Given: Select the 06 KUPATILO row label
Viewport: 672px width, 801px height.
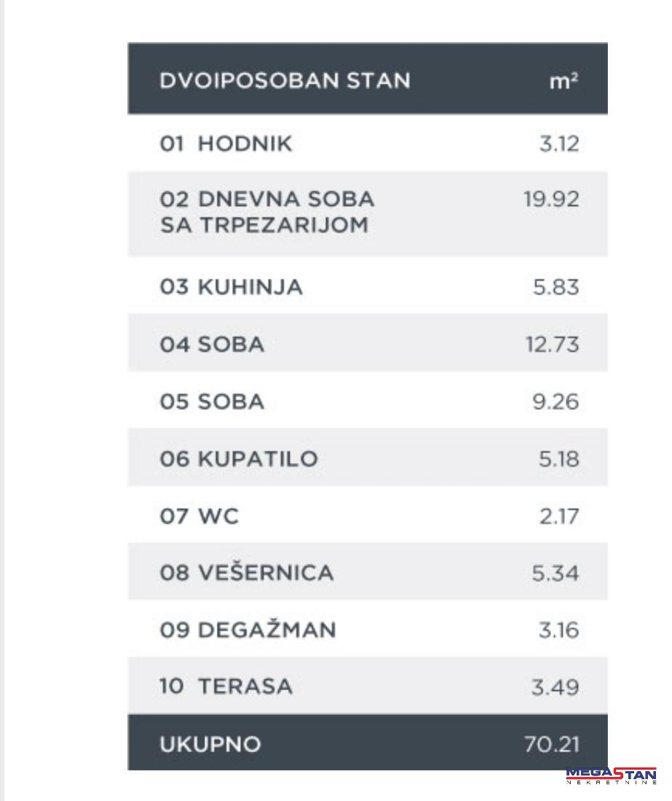Looking at the screenshot, I should [x=239, y=459].
